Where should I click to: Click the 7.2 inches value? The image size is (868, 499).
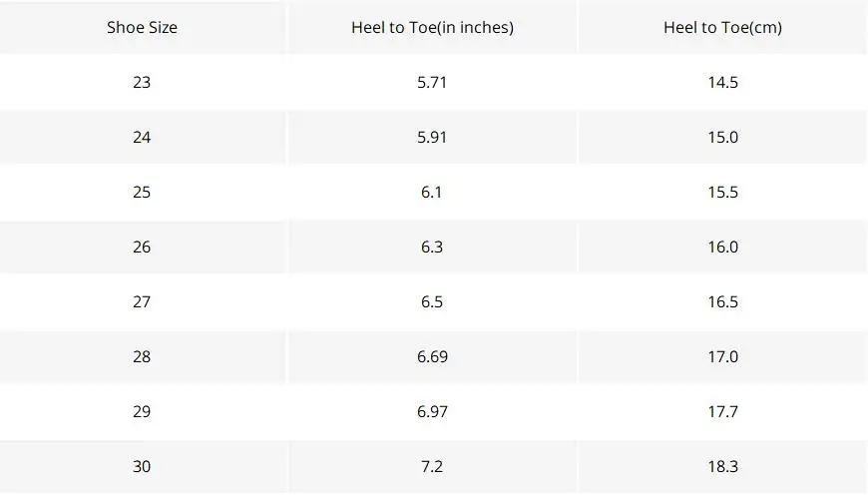[x=432, y=466]
